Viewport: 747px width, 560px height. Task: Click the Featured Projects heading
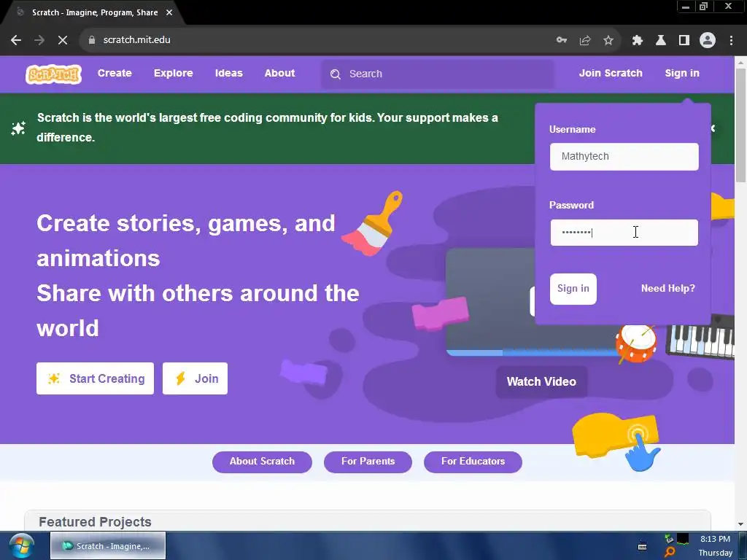[x=96, y=522]
